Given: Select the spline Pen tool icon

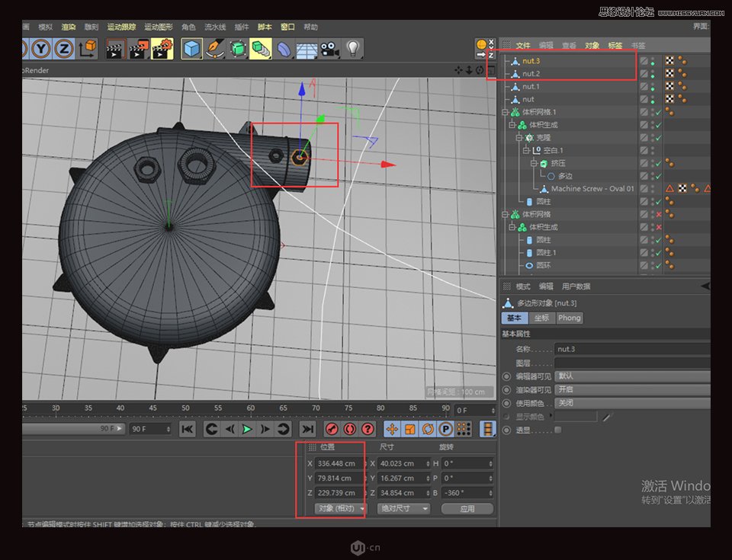Looking at the screenshot, I should tap(214, 48).
